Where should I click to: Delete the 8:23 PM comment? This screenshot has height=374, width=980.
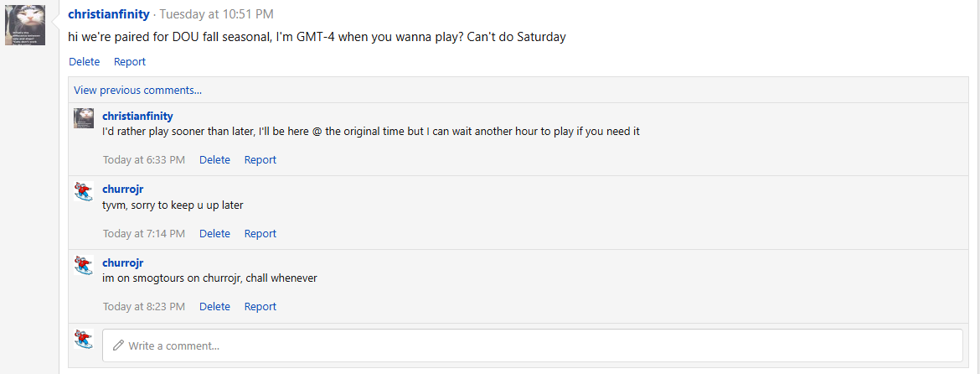pos(214,306)
